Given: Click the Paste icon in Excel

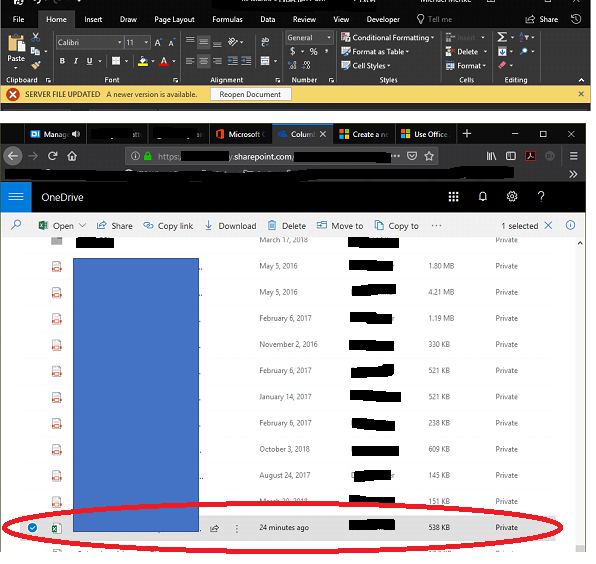Looking at the screenshot, I should pyautogui.click(x=16, y=43).
